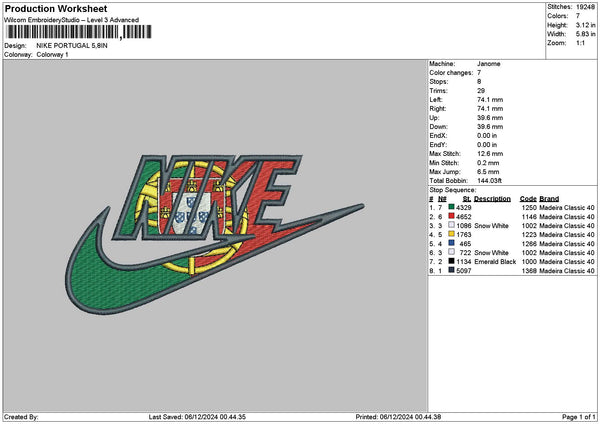Screen dimensions: 600x424
Task: Click the navy swatch beside stitch count 5097
Action: (452, 270)
